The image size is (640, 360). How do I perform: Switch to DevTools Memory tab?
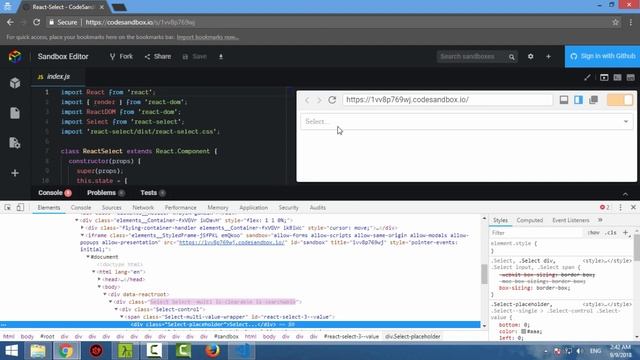(218, 208)
